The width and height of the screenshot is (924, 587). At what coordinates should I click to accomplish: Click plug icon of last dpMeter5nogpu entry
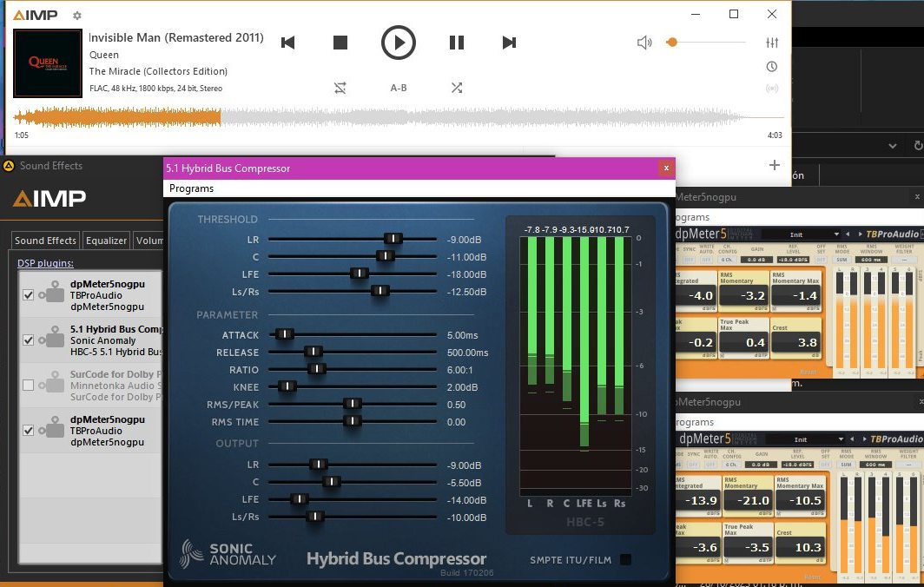(x=52, y=426)
